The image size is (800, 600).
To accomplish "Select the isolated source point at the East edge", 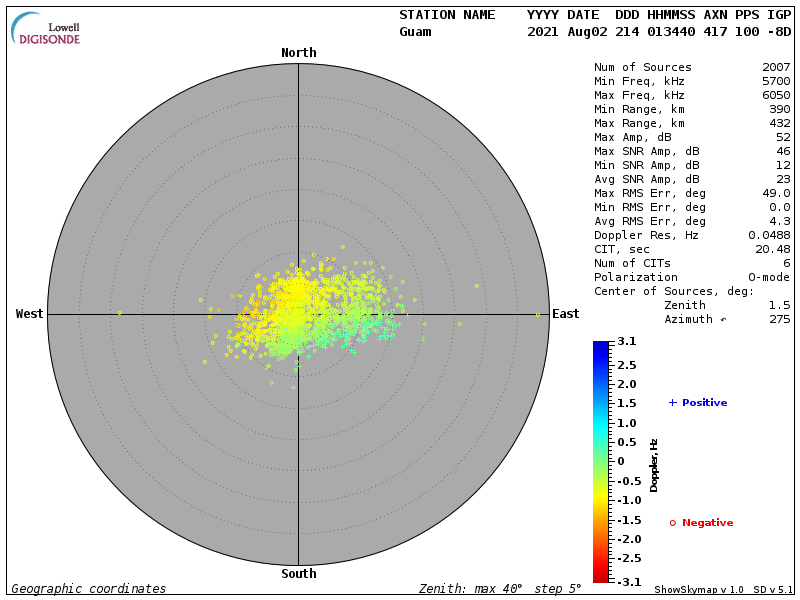I will [x=537, y=315].
